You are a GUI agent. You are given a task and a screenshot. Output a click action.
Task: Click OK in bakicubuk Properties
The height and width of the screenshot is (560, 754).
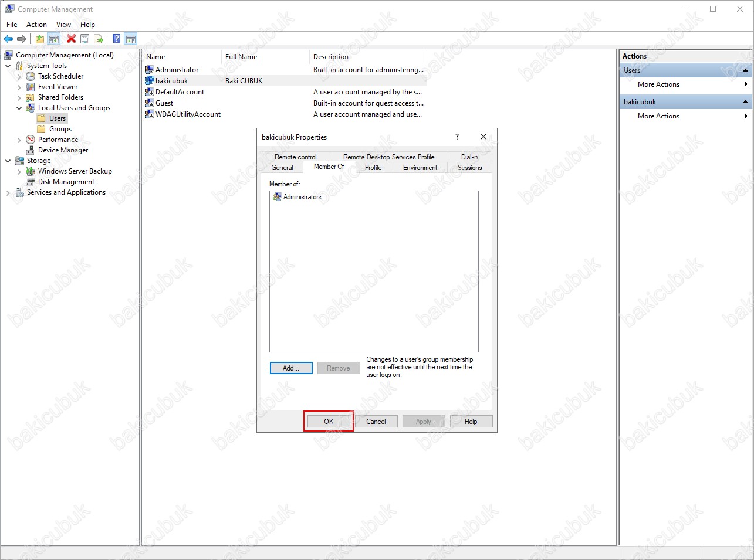coord(329,422)
